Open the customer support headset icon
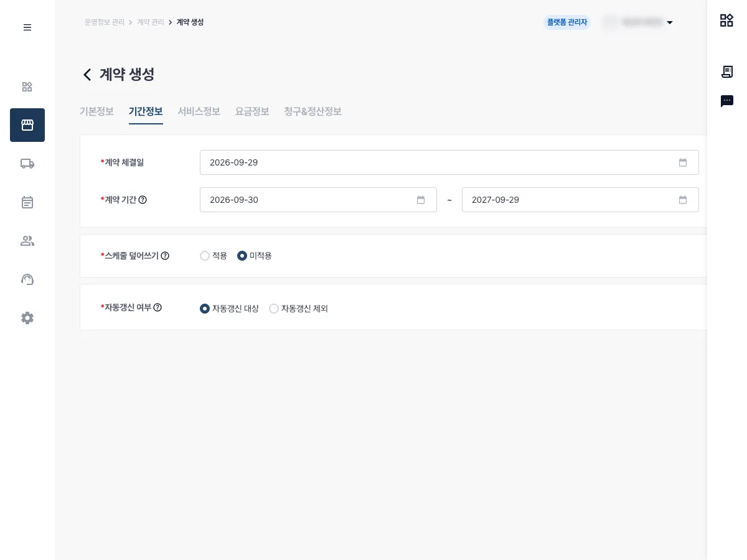 click(x=27, y=279)
